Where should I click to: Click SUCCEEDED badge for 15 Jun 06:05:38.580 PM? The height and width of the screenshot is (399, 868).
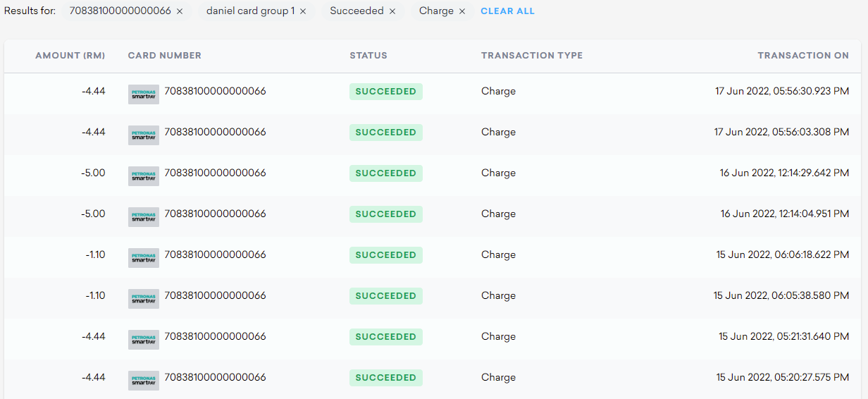point(386,296)
